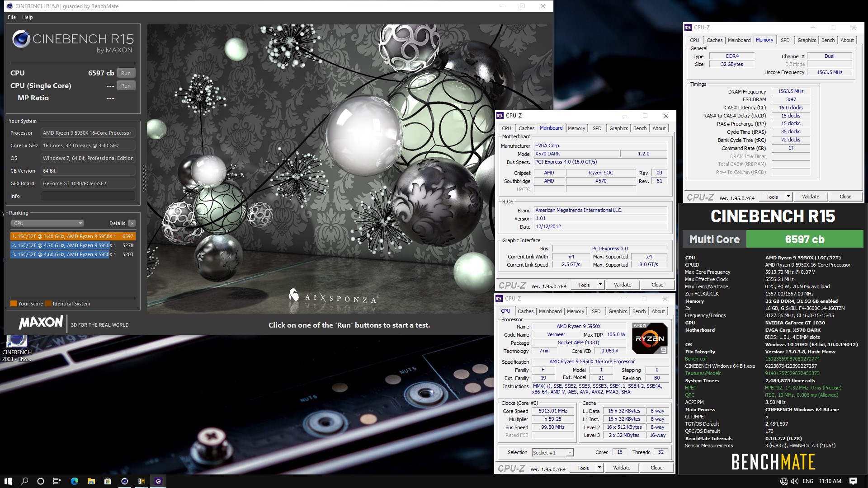The height and width of the screenshot is (488, 868).
Task: Run the CPU Single Core test
Action: [x=126, y=86]
